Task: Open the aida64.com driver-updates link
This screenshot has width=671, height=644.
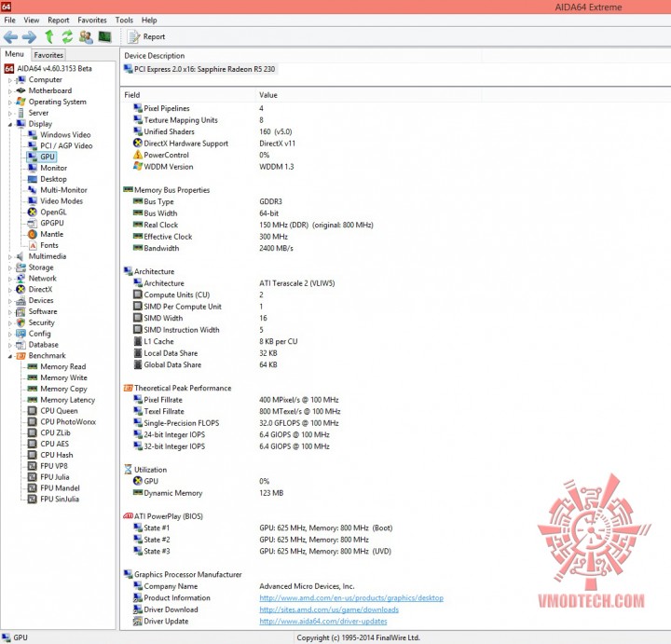Action: pyautogui.click(x=323, y=621)
